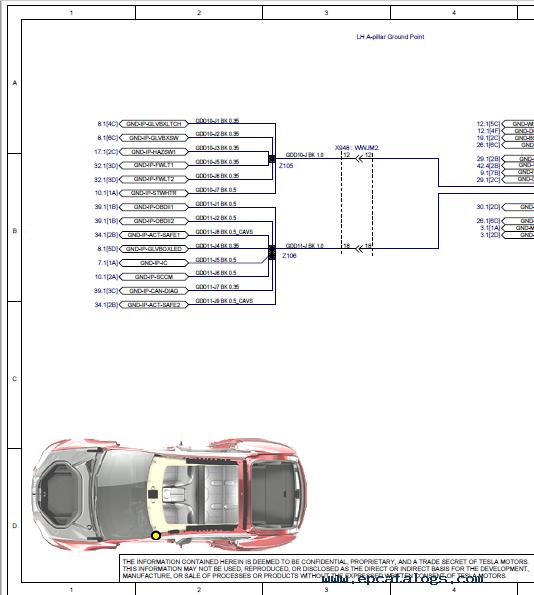Screen dimensions: 534x595
Task: Select the GND-IP-OBDII1 signal tag
Action: click(154, 207)
